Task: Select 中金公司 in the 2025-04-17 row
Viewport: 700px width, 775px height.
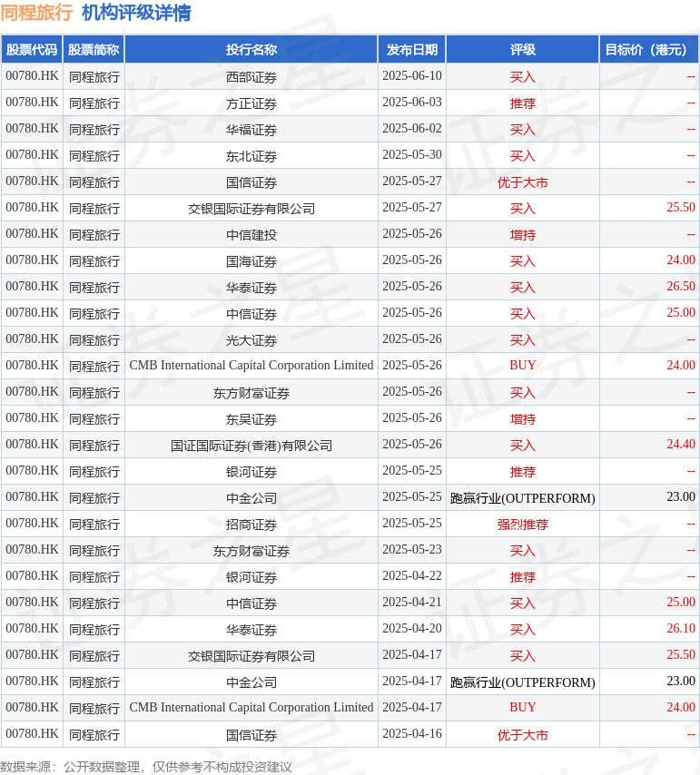Action: [251, 682]
